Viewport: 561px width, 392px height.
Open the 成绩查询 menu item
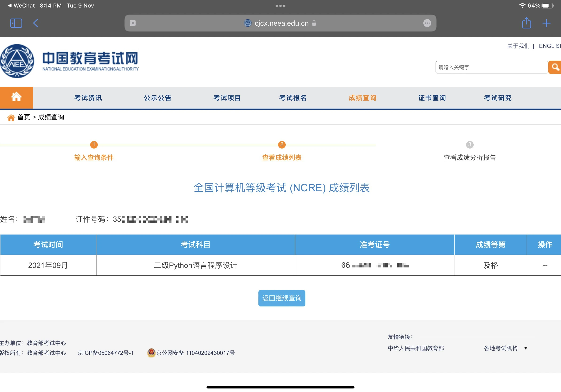coord(362,98)
